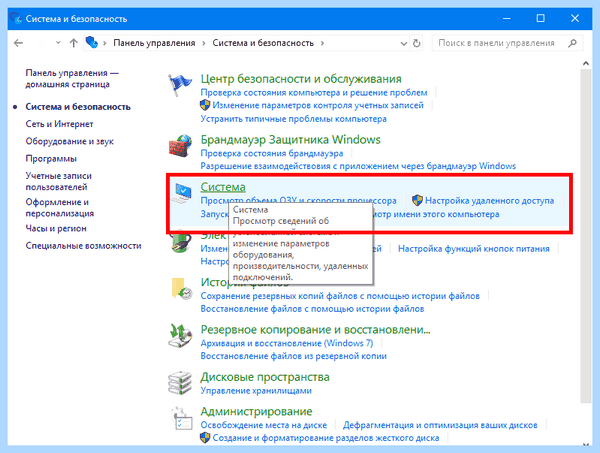The image size is (600, 453).
Task: Focus the Поиск в панели управления field
Action: (507, 43)
